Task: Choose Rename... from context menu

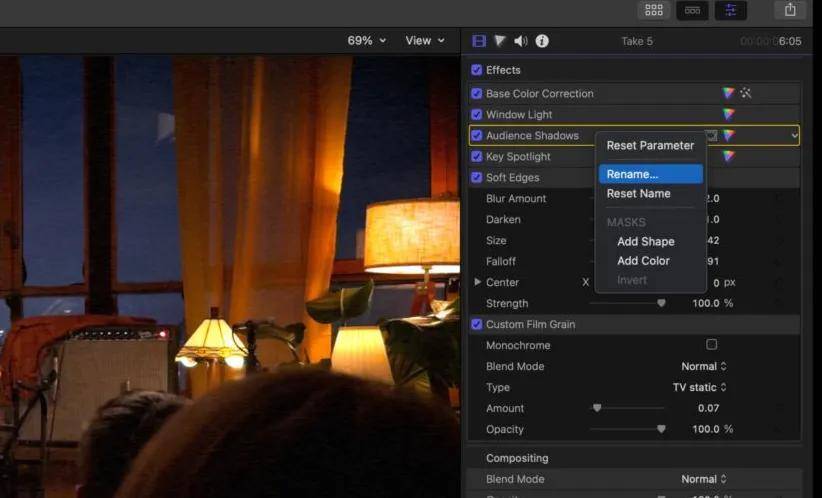Action: point(651,174)
